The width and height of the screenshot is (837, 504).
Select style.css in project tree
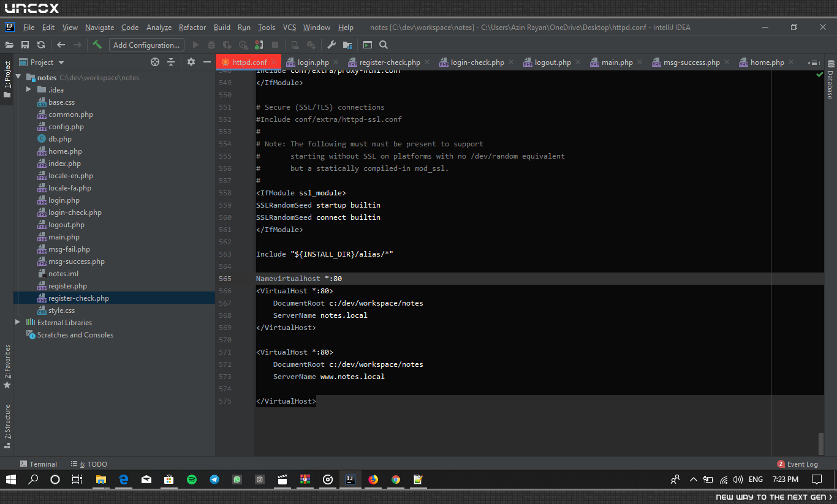coord(61,310)
